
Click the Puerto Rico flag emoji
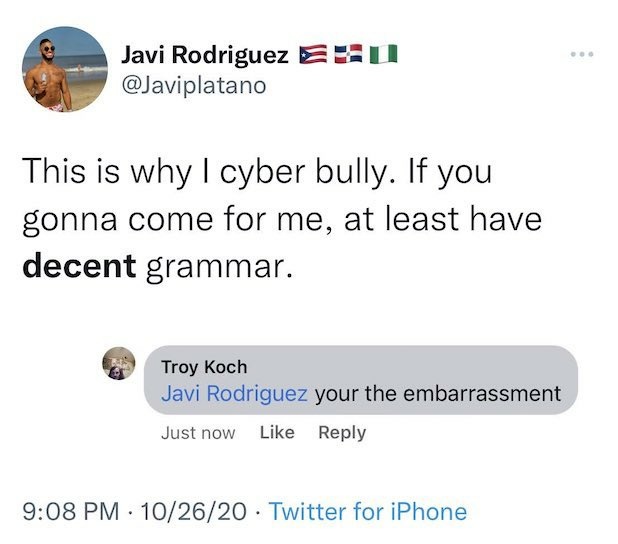pos(314,55)
